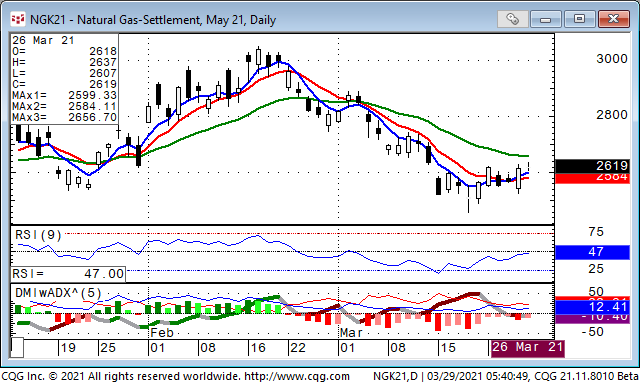Viewport: 640px width, 384px height.
Task: Click the small box at time axis left end
Action: click(17, 348)
